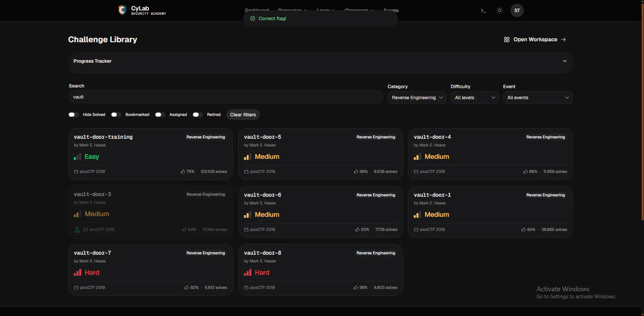Click the Clear filters button
The width and height of the screenshot is (644, 316).
tap(243, 115)
